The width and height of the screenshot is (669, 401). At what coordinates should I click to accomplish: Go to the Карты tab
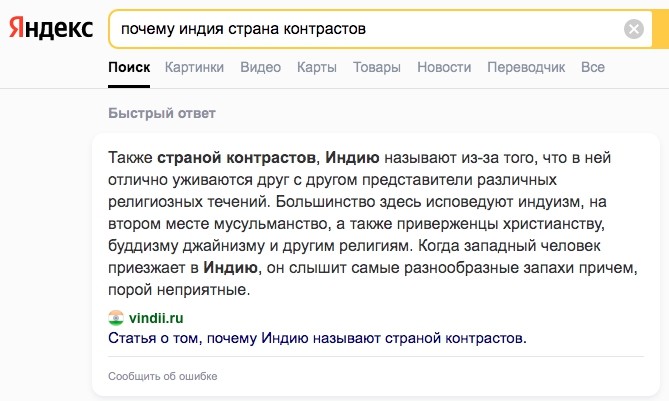pyautogui.click(x=317, y=68)
